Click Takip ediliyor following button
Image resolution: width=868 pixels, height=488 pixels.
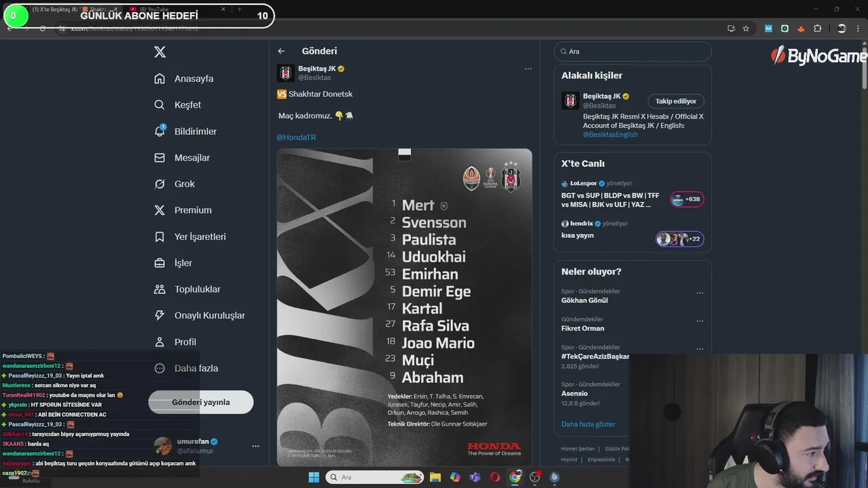676,101
